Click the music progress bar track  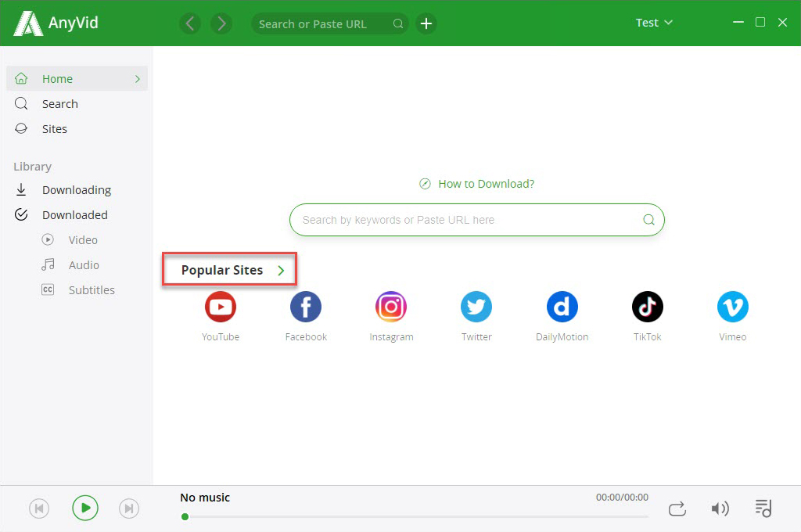pyautogui.click(x=415, y=516)
